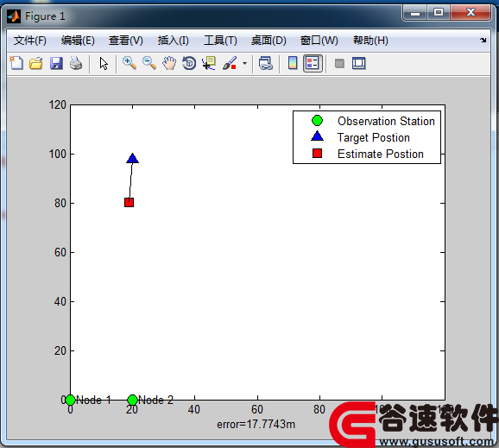Click the Link Plot icon
Viewport: 499px width, 448px height.
coord(266,63)
